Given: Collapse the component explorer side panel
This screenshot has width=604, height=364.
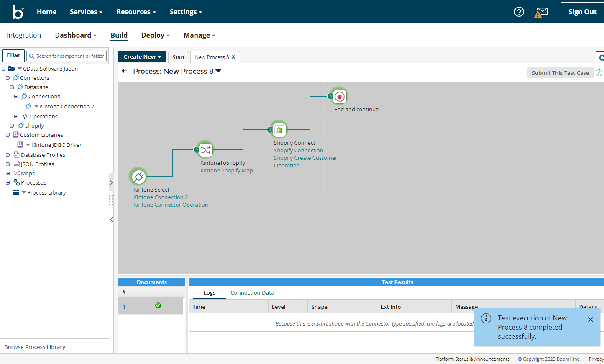Looking at the screenshot, I should point(111,219).
